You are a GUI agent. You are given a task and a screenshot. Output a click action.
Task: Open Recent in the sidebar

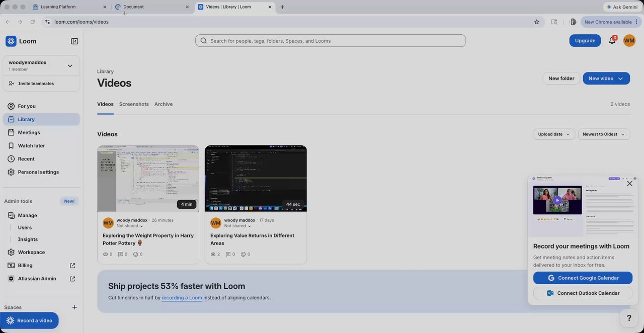click(x=41, y=159)
